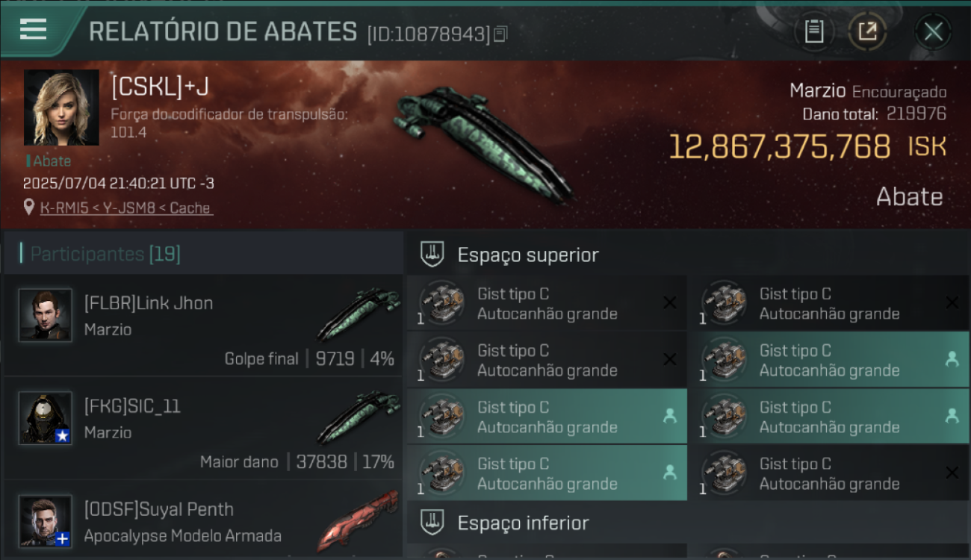
Task: Select the Apocalypse Modelo Armada ship icon
Action: (359, 520)
